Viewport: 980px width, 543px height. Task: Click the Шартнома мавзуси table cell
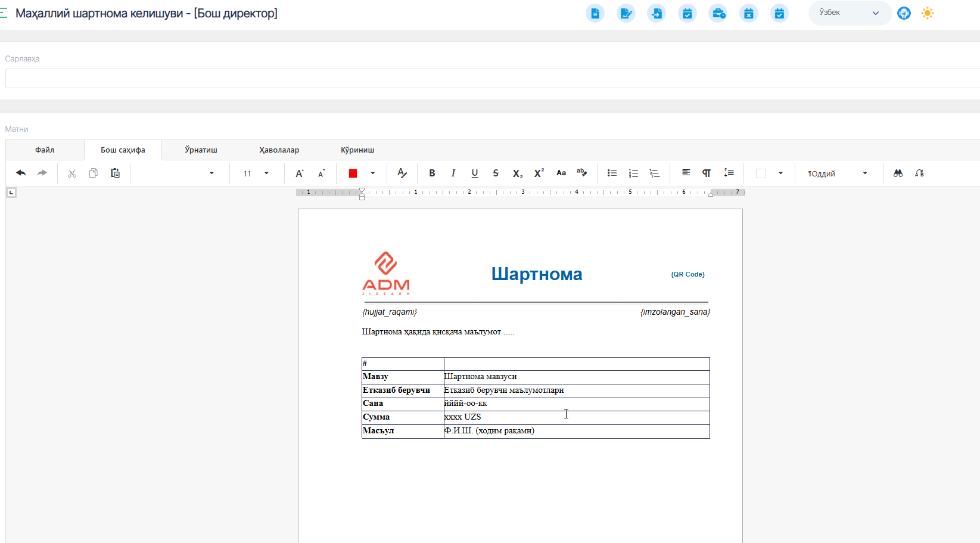tap(577, 377)
